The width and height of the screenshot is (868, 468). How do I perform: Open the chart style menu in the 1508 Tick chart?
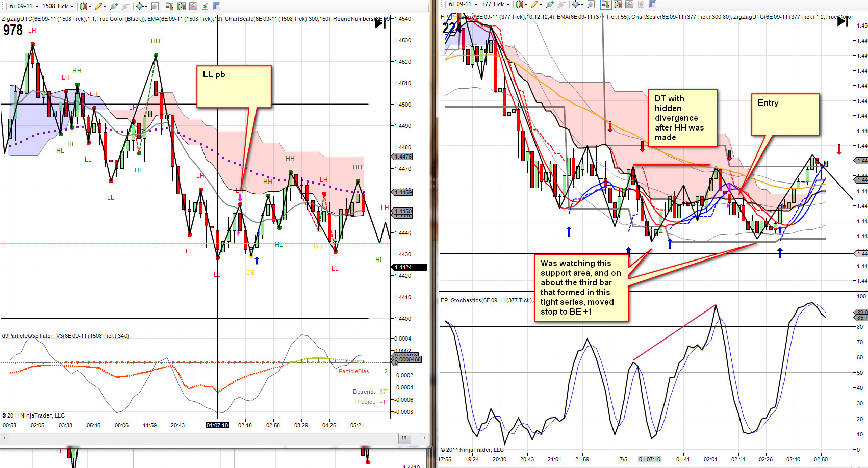85,6
